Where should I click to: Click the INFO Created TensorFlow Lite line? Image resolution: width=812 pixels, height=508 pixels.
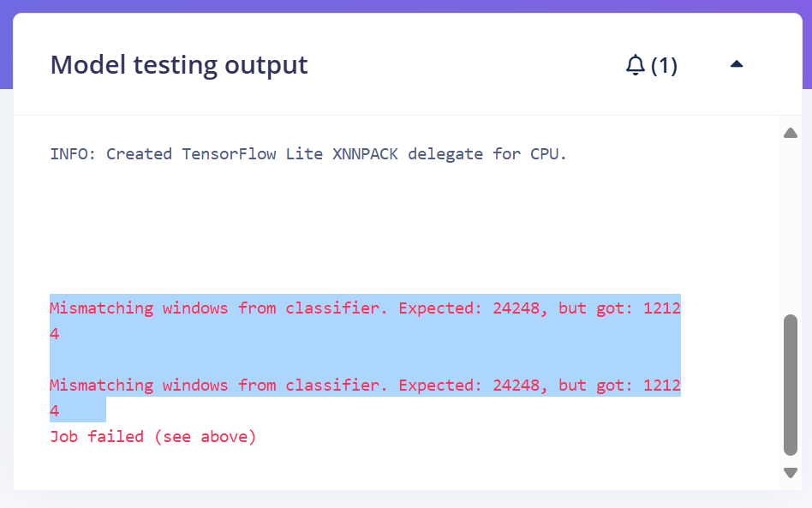[308, 154]
